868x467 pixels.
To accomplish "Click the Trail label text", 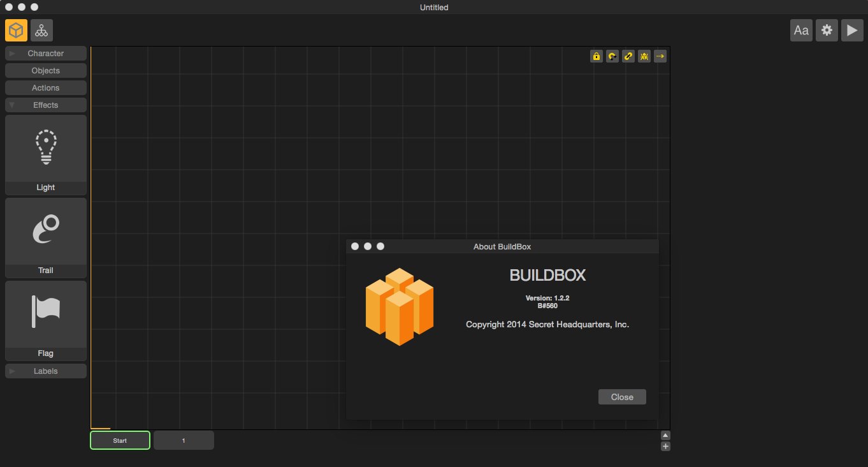I will 46,271.
